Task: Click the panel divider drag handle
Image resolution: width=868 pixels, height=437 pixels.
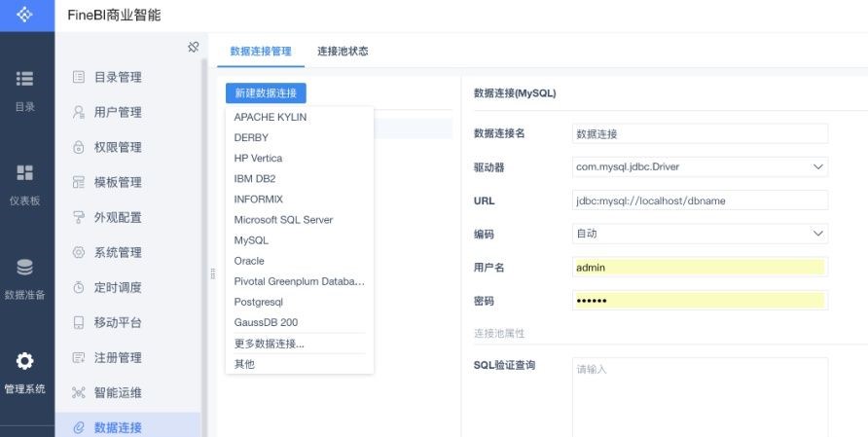Action: pos(212,273)
